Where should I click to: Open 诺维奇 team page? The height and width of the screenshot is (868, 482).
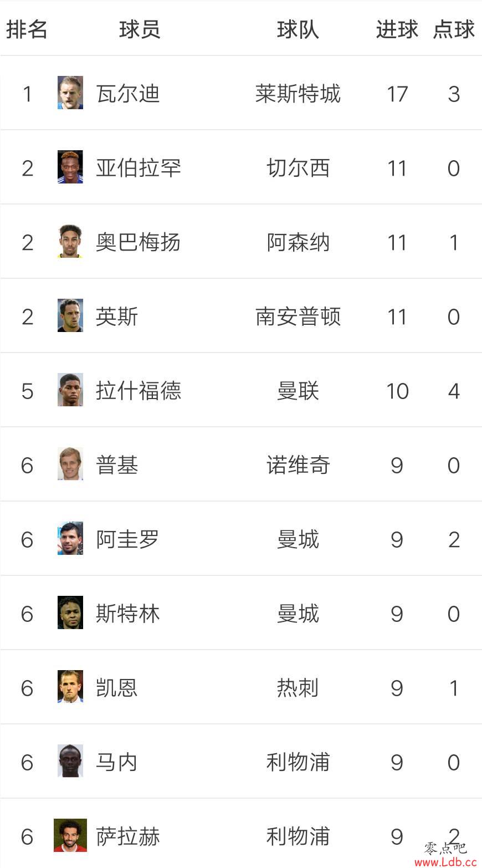click(x=298, y=465)
